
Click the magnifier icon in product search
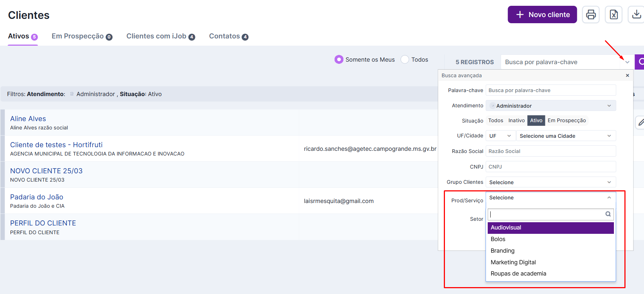click(608, 214)
